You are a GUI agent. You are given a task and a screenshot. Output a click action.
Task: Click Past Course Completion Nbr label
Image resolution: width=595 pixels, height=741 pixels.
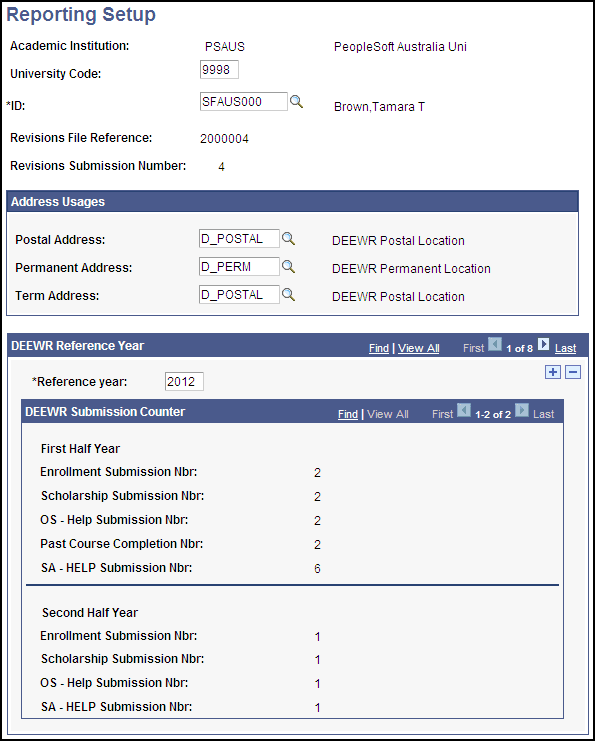pyautogui.click(x=121, y=543)
